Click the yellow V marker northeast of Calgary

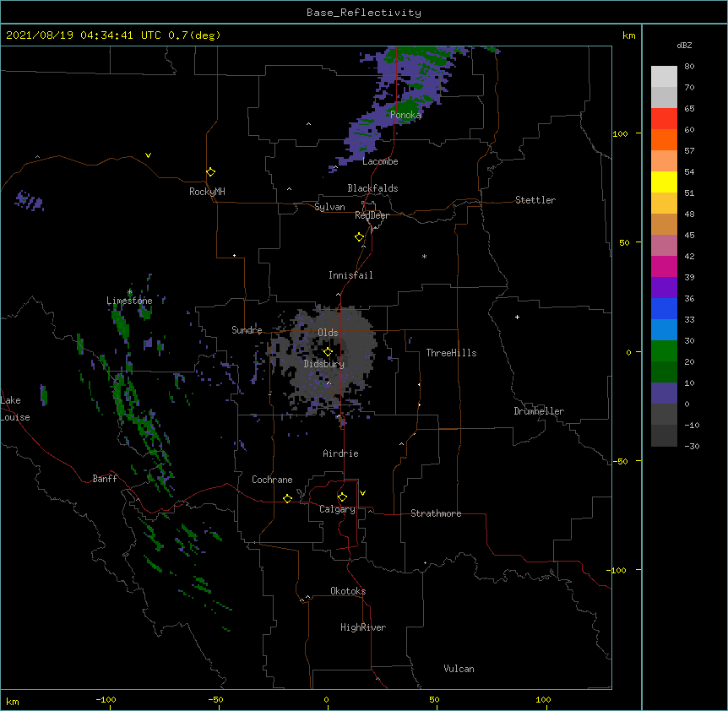362,493
